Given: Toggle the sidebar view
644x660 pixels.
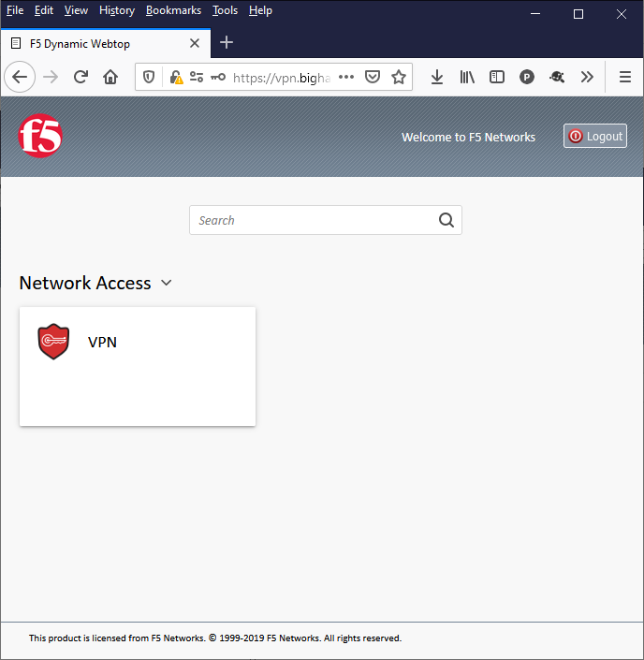Looking at the screenshot, I should [x=497, y=77].
